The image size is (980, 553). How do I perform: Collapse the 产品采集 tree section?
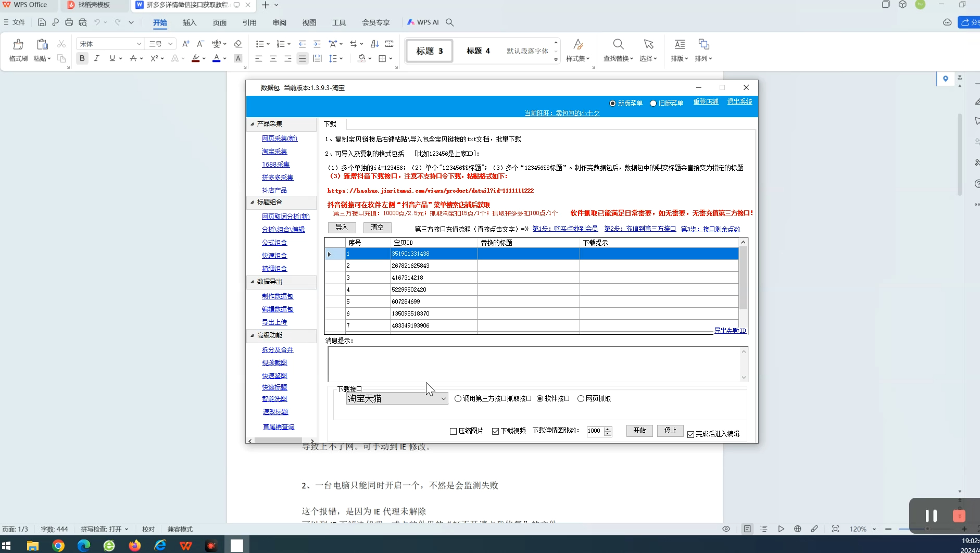253,124
